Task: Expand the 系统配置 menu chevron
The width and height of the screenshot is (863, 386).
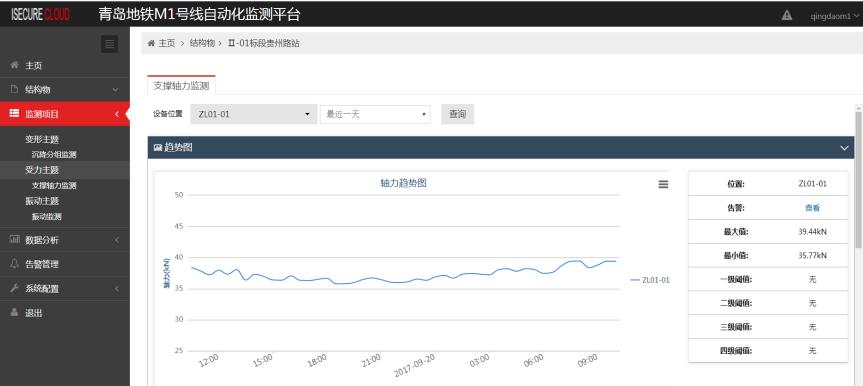Action: (117, 289)
